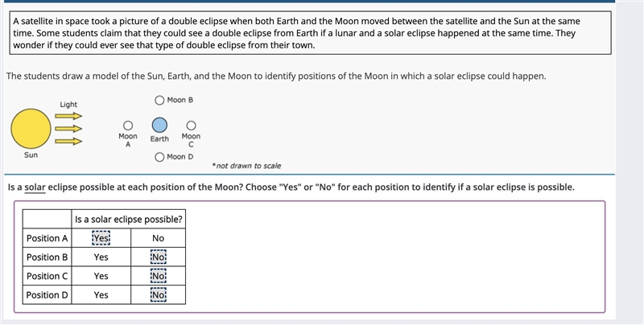Viewport: 644px width, 325px height.
Task: Select No for Position B
Action: 158,257
